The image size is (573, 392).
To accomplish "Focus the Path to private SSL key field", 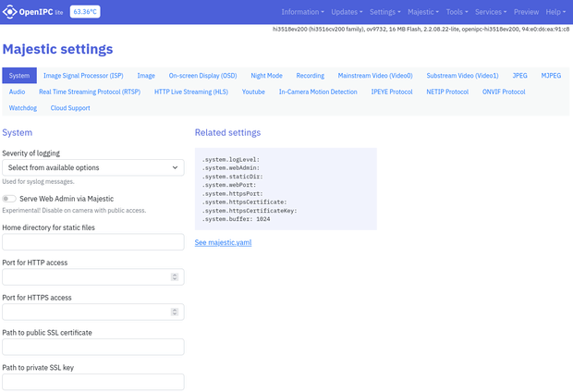I will click(x=93, y=382).
